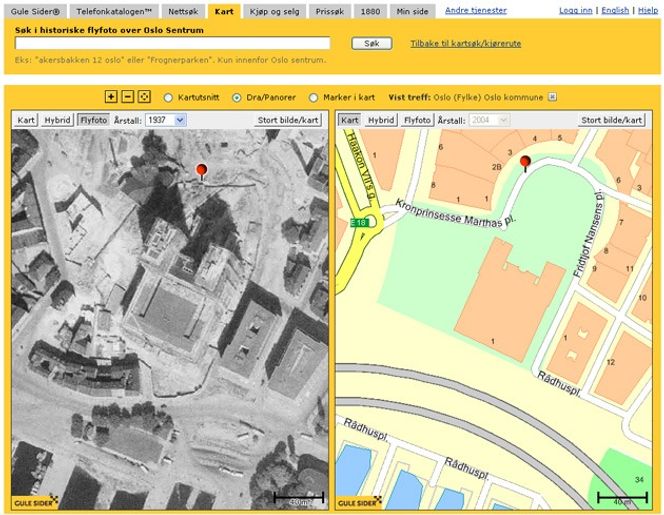
Task: Focus the historical aerial photo search field
Action: (x=172, y=43)
